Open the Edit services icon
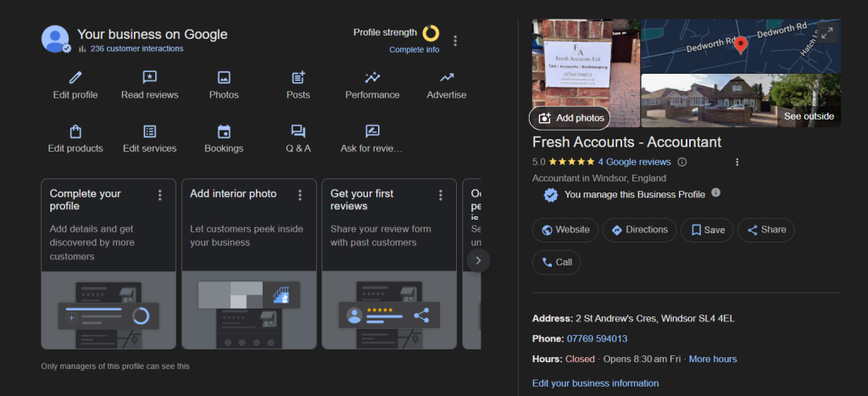This screenshot has height=396, width=868. pyautogui.click(x=149, y=131)
